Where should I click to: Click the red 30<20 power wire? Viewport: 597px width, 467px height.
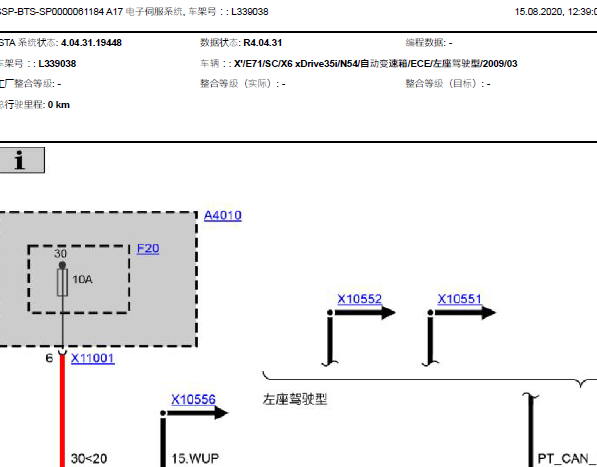62,411
